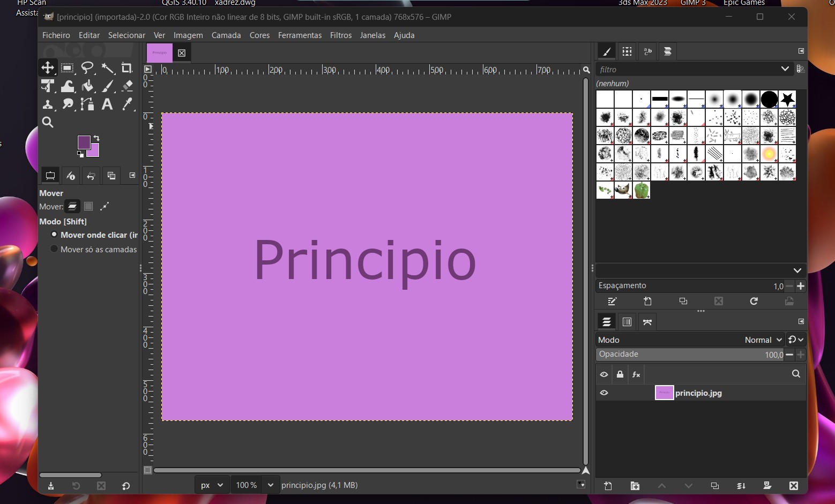Choose 'Mover onde clicar' radio option
The width and height of the screenshot is (835, 504).
[x=54, y=235]
